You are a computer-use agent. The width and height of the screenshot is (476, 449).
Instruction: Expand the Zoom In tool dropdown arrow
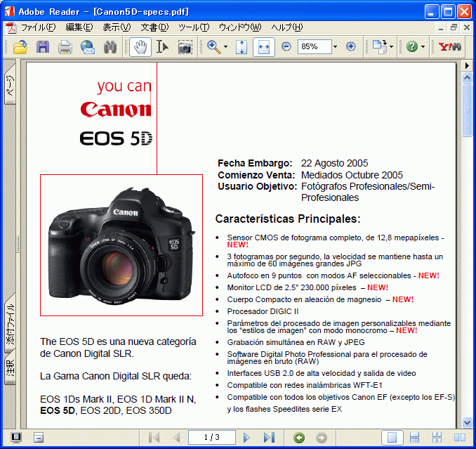pos(225,47)
